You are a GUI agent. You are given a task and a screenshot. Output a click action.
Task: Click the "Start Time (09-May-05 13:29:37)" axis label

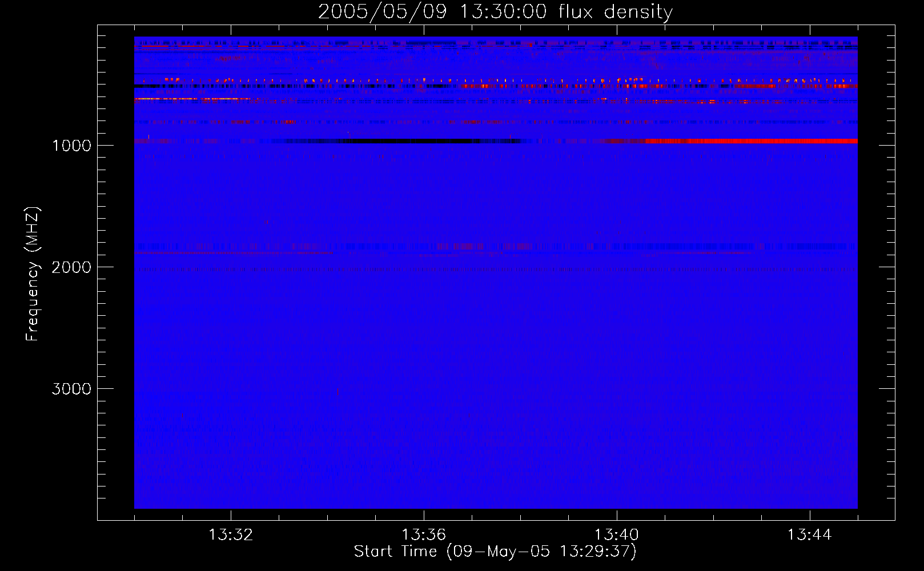495,552
